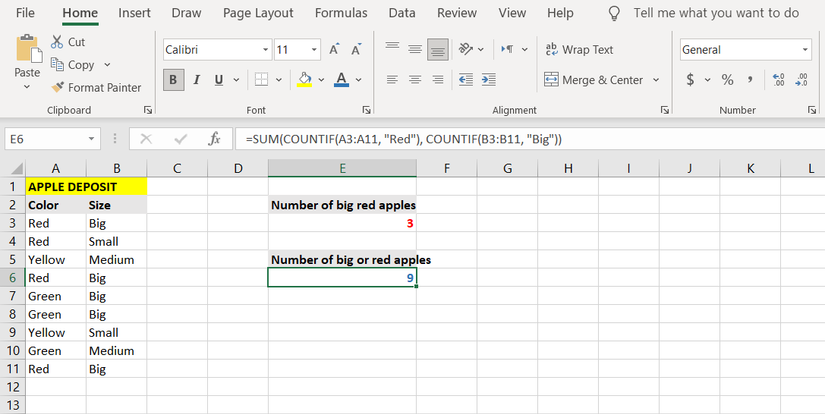The width and height of the screenshot is (825, 414).
Task: Switch to the Insert tab
Action: pos(134,13)
